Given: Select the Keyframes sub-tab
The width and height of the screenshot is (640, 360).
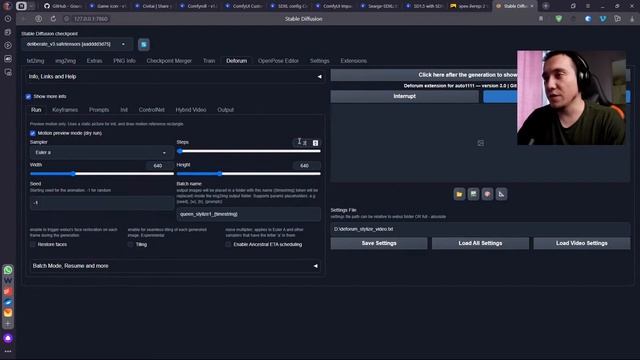Looking at the screenshot, I should 65,110.
